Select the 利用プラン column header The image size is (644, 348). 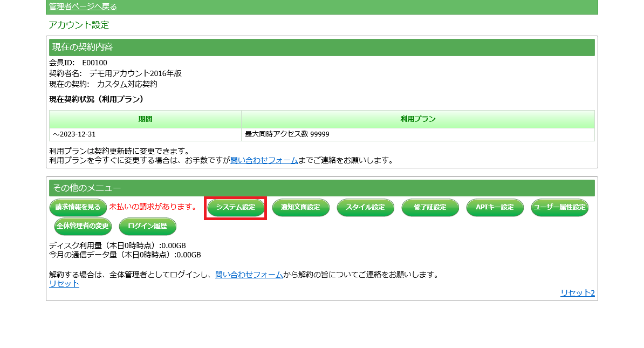click(418, 119)
